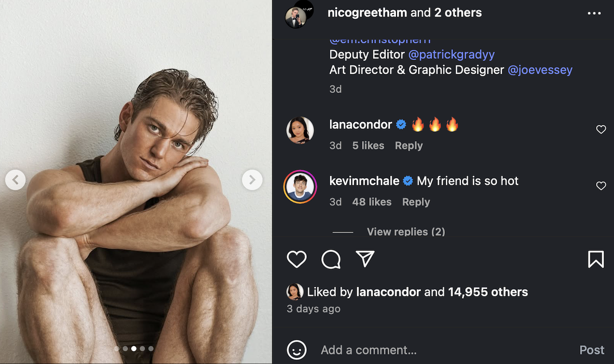Go to next photo in carousel
This screenshot has height=364, width=614.
(252, 180)
